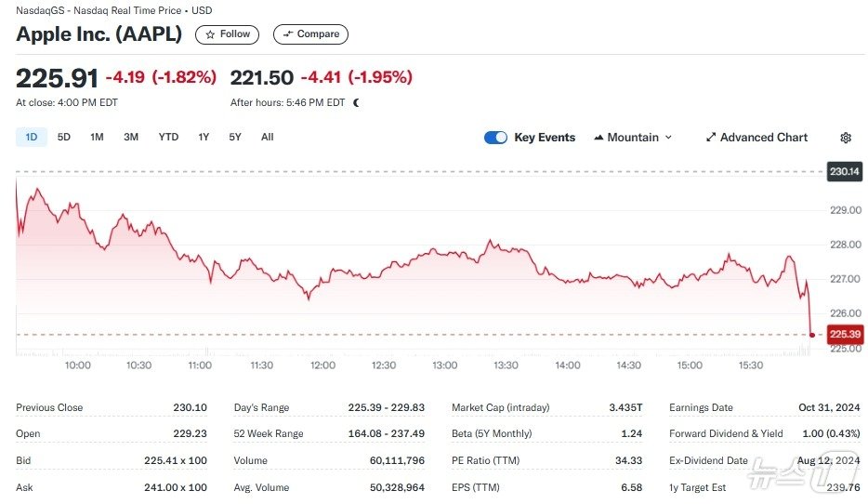
Task: Click the 230.14 previous close chart label
Action: point(844,172)
